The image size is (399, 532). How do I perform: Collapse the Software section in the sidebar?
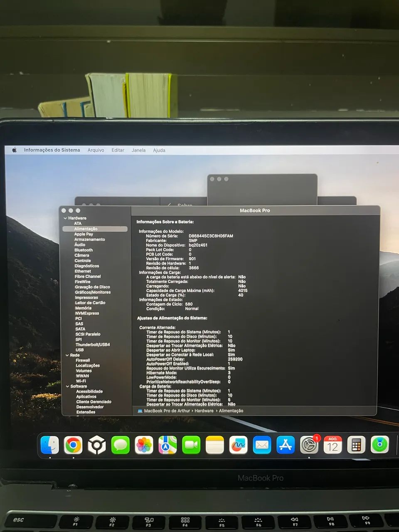coord(67,386)
